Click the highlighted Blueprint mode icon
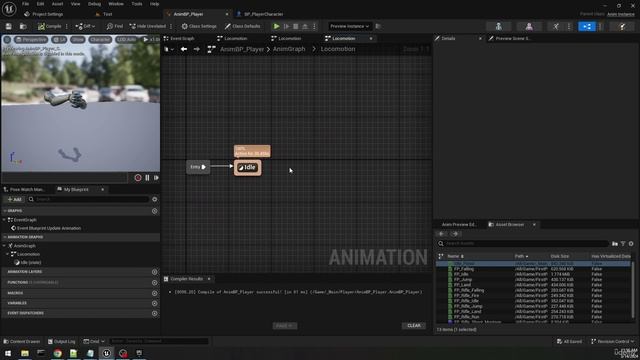The image size is (640, 360). coord(587,26)
